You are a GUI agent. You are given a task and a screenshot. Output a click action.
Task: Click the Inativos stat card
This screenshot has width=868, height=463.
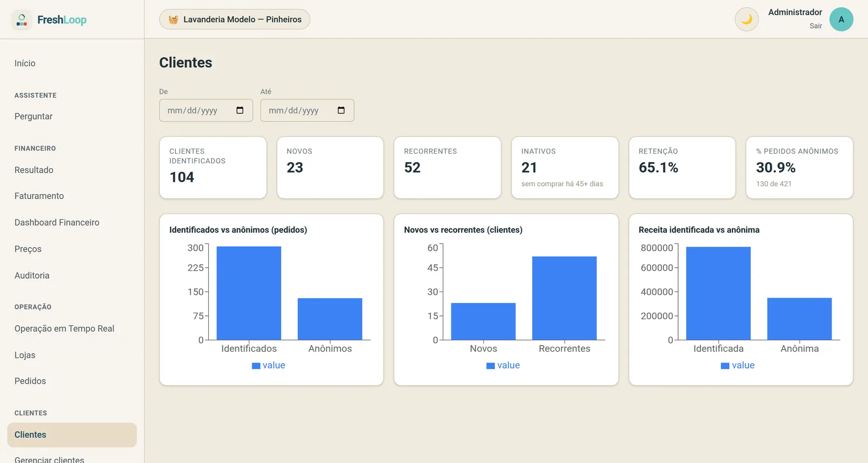click(x=565, y=168)
